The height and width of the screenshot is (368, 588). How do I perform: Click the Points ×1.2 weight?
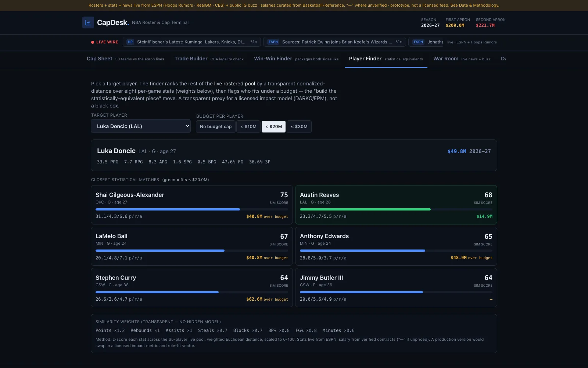(110, 330)
